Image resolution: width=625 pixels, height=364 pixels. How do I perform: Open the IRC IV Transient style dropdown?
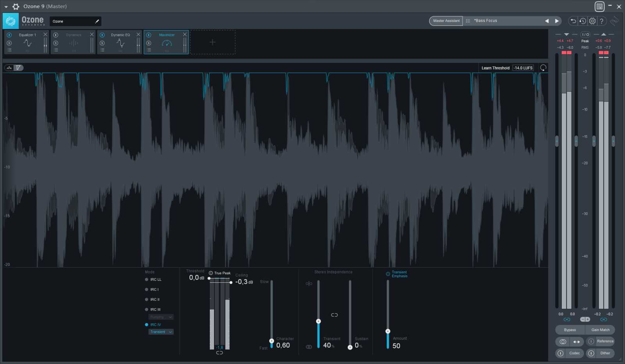tap(161, 332)
